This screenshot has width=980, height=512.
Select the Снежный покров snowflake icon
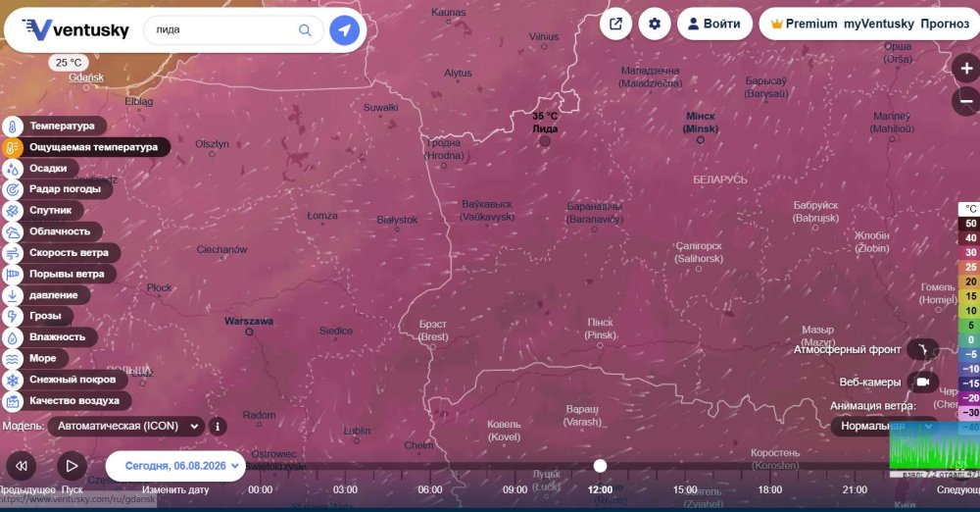[13, 380]
